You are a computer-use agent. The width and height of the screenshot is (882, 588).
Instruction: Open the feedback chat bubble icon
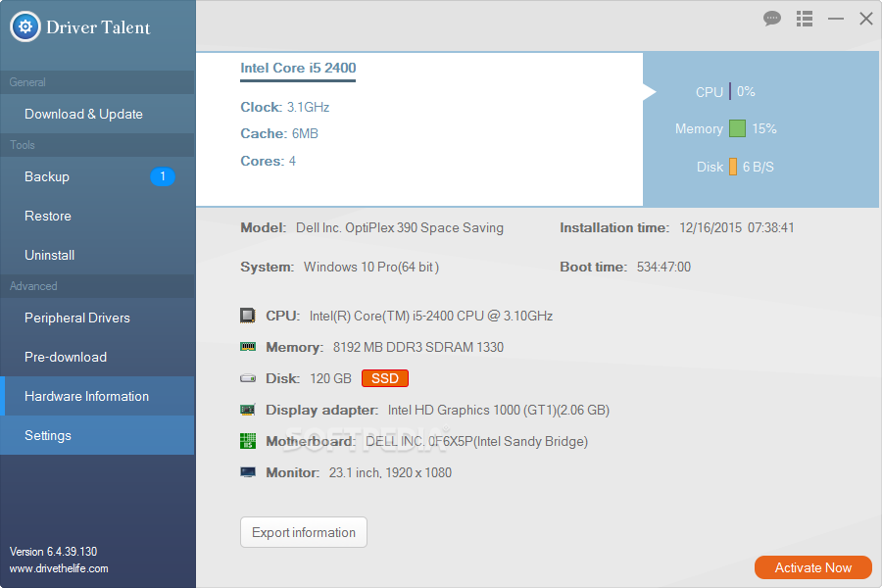(x=772, y=19)
